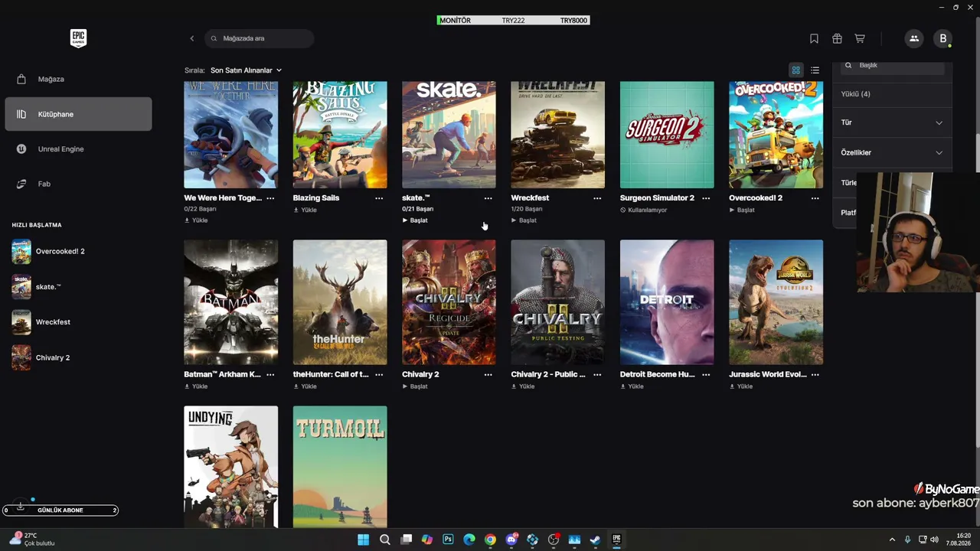
Task: Open the wishlist bookmark icon
Action: (x=814, y=38)
